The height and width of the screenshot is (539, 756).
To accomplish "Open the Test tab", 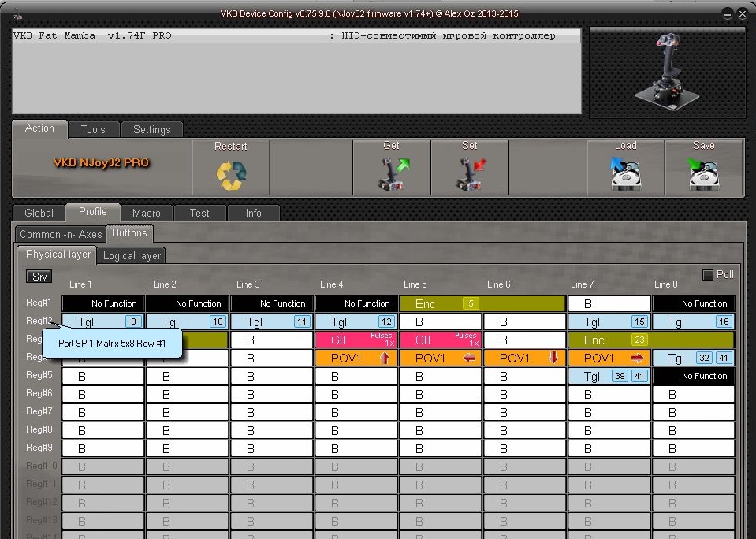I will (199, 213).
